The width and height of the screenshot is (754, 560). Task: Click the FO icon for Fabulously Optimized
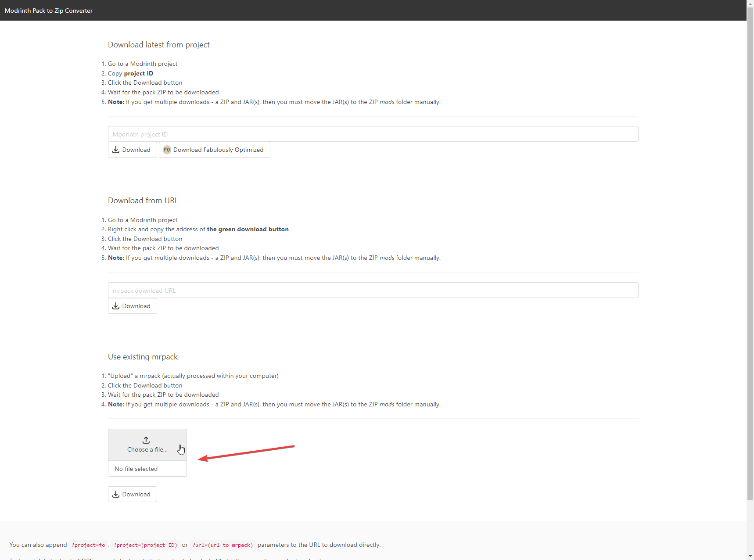(x=167, y=150)
